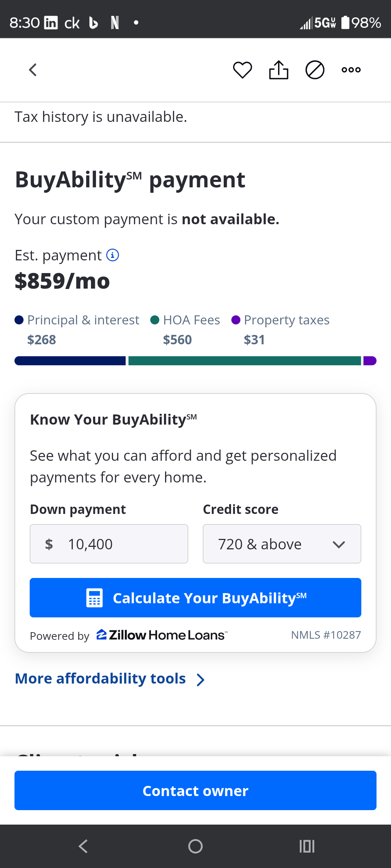Tap the green HOA Fees bar segment
The height and width of the screenshot is (868, 391).
tap(244, 361)
